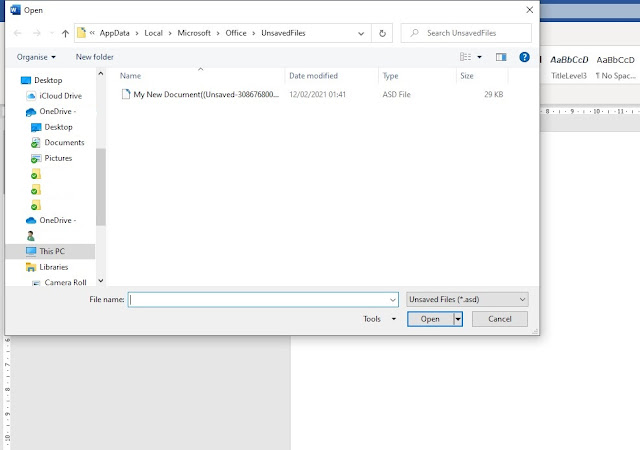Open the recent locations dropdown arrow

pos(51,33)
